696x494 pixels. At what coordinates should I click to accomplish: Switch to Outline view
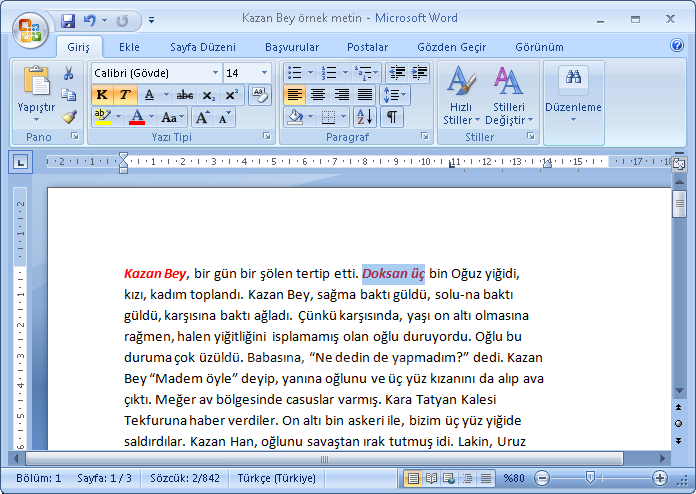click(467, 478)
